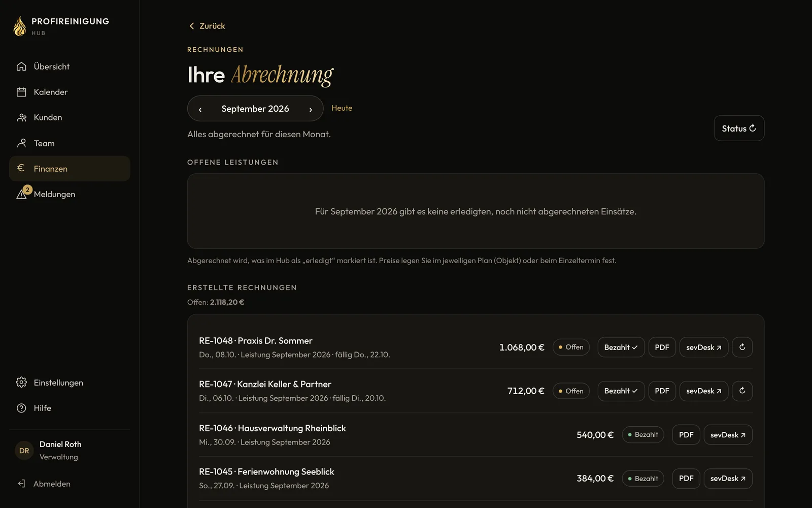This screenshot has height=508, width=812.
Task: Refresh invoice RE-1048 with circular arrow
Action: (x=742, y=347)
